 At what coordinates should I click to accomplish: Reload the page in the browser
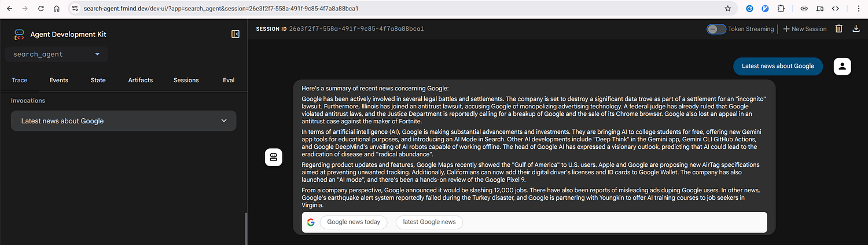[41, 9]
